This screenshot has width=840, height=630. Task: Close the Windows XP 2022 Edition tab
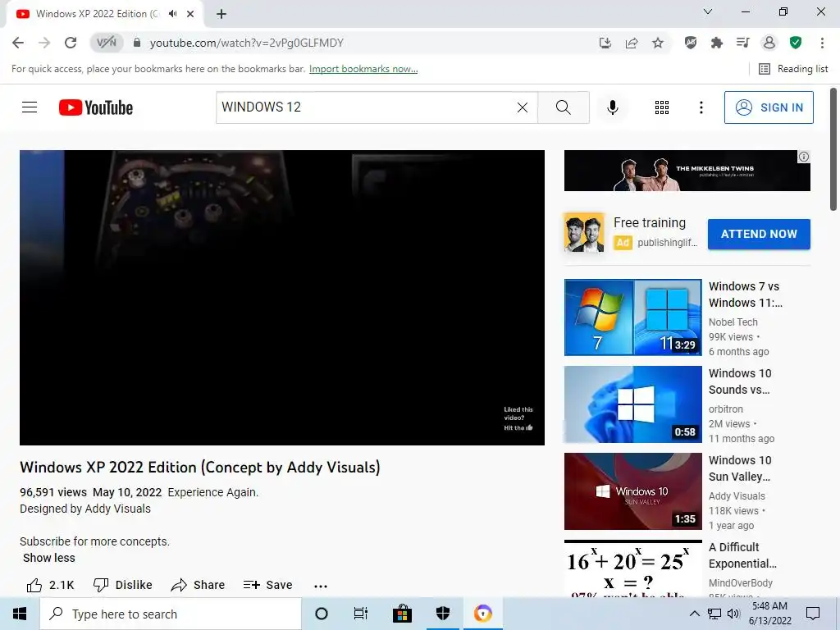tap(190, 14)
